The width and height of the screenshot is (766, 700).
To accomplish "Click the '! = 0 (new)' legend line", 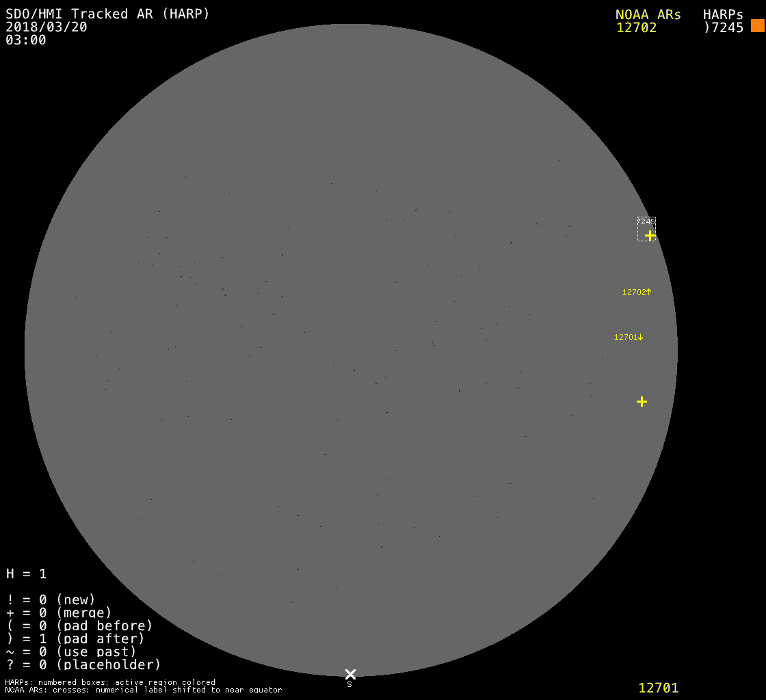I will click(x=51, y=600).
